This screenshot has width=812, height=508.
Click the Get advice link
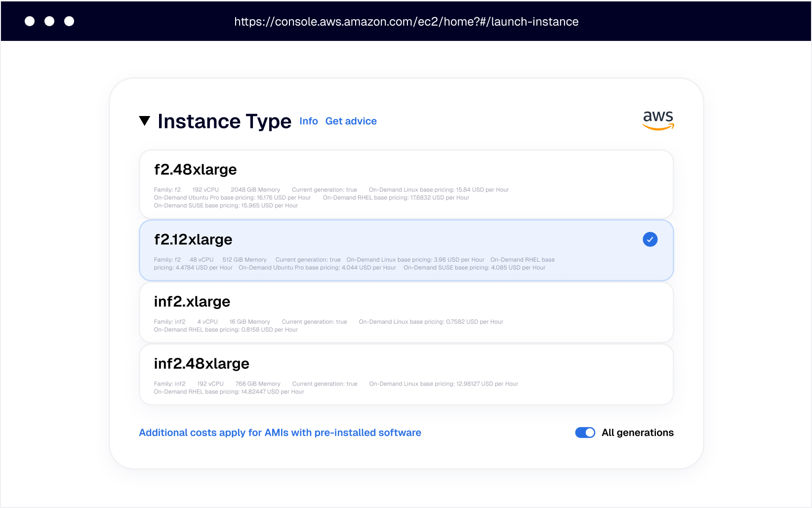[351, 121]
